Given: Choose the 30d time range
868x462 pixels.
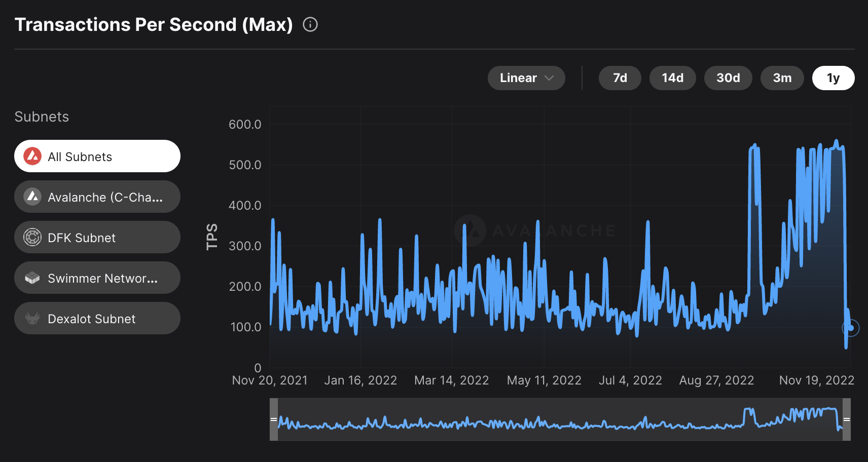Looking at the screenshot, I should click(x=728, y=78).
